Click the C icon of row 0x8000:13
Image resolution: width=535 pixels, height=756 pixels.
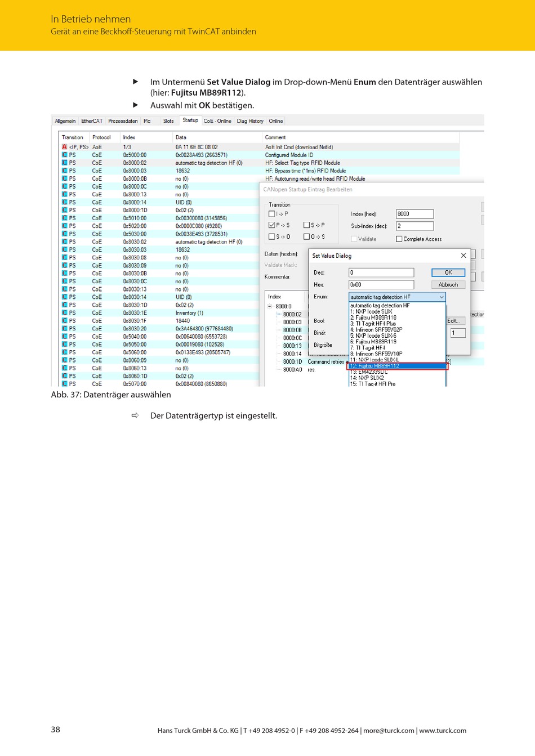(x=64, y=194)
